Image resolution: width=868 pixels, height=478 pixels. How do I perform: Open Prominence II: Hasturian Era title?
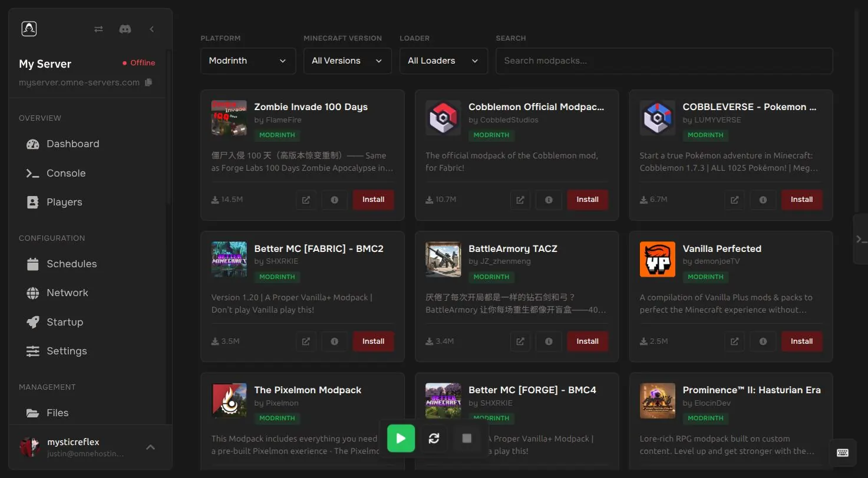pyautogui.click(x=751, y=390)
